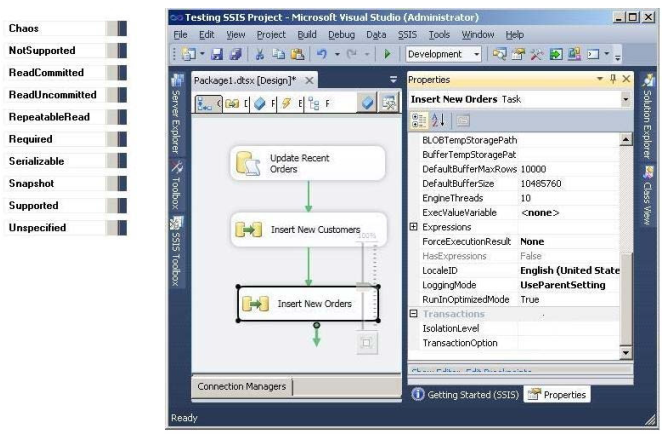
Task: Open the Undo history dropdown arrow
Action: tap(337, 54)
